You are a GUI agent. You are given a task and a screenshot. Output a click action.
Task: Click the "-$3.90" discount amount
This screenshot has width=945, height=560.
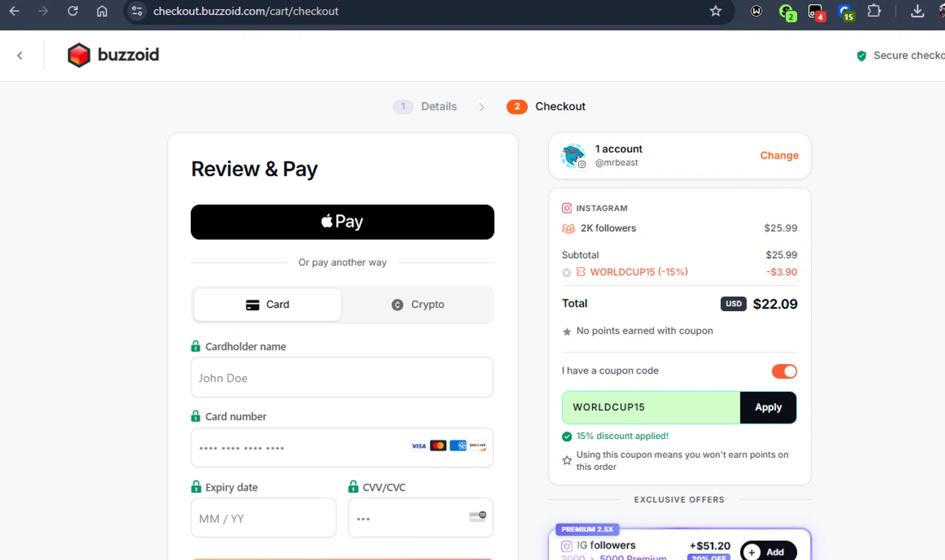(x=782, y=272)
